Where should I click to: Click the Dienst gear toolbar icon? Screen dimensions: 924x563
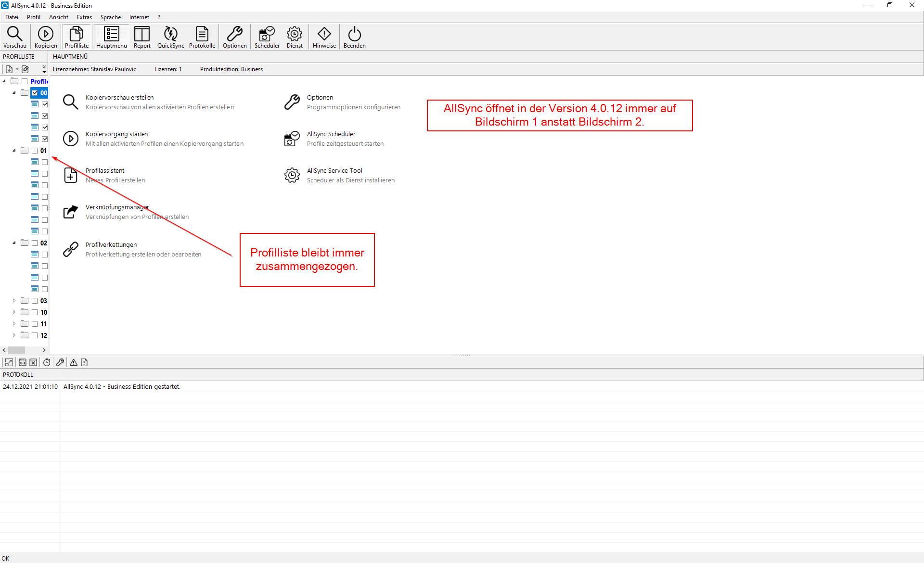point(295,37)
